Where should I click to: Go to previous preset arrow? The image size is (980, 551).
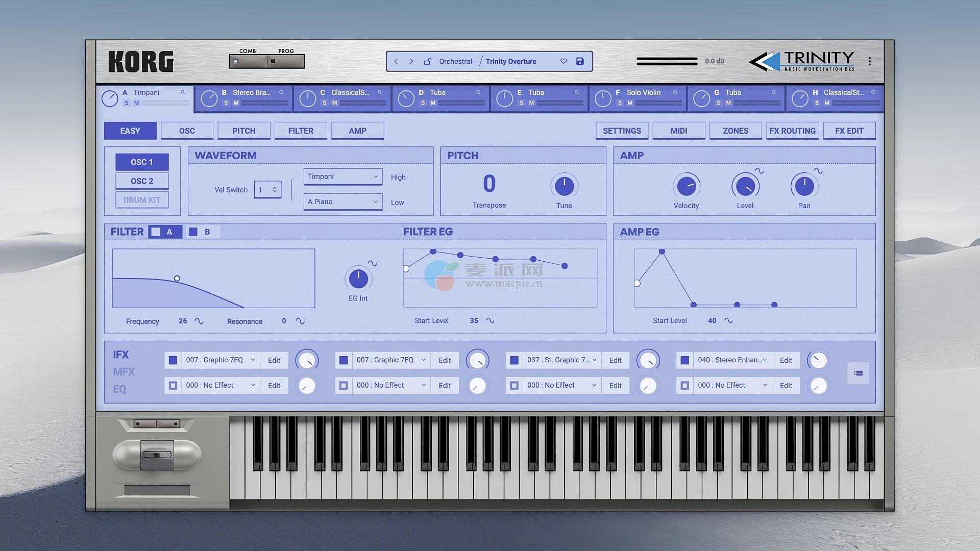[396, 61]
